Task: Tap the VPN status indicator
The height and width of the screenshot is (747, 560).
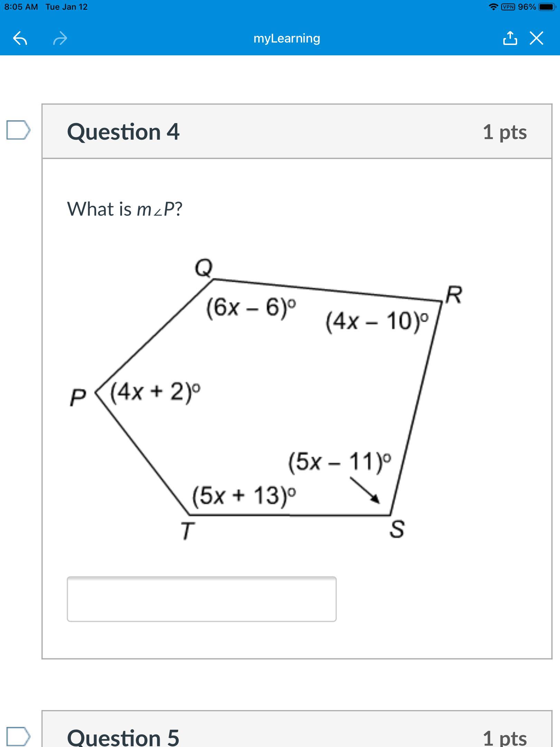Action: click(508, 7)
